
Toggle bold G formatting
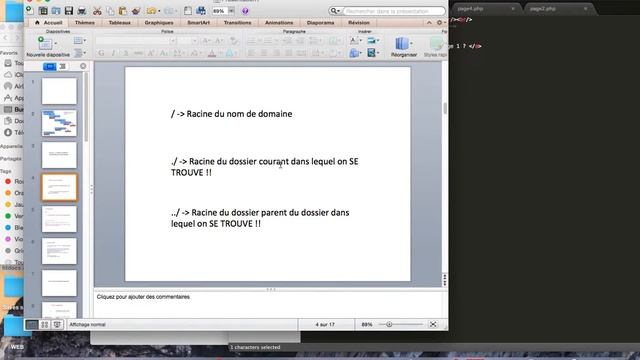[x=101, y=53]
